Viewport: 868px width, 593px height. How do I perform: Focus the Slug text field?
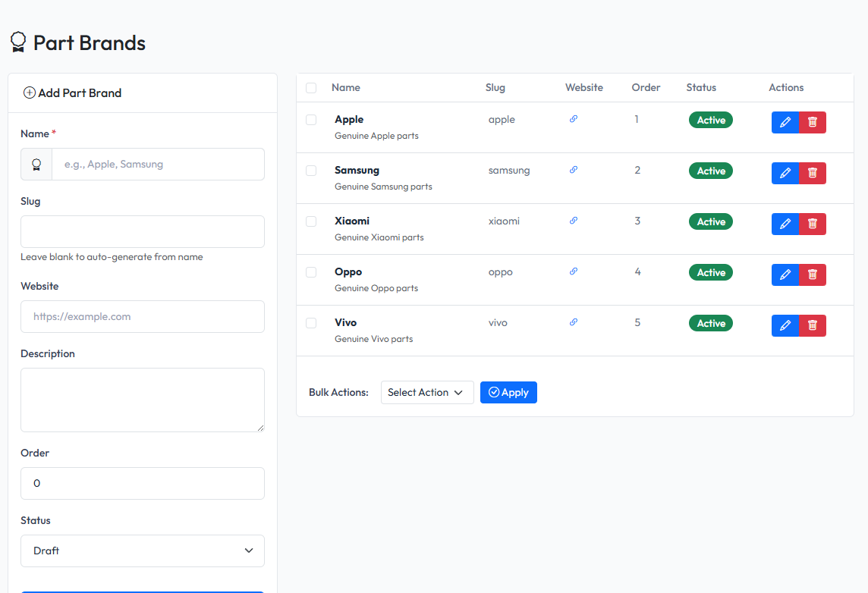(143, 231)
